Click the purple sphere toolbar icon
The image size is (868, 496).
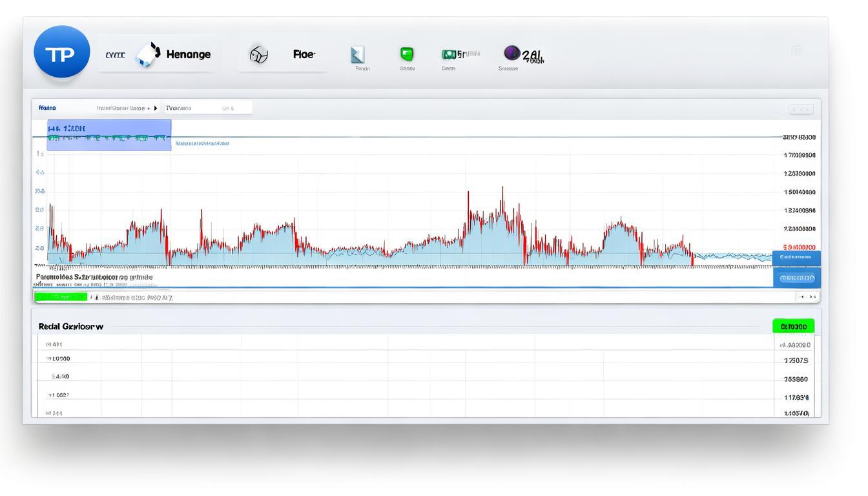pos(512,53)
